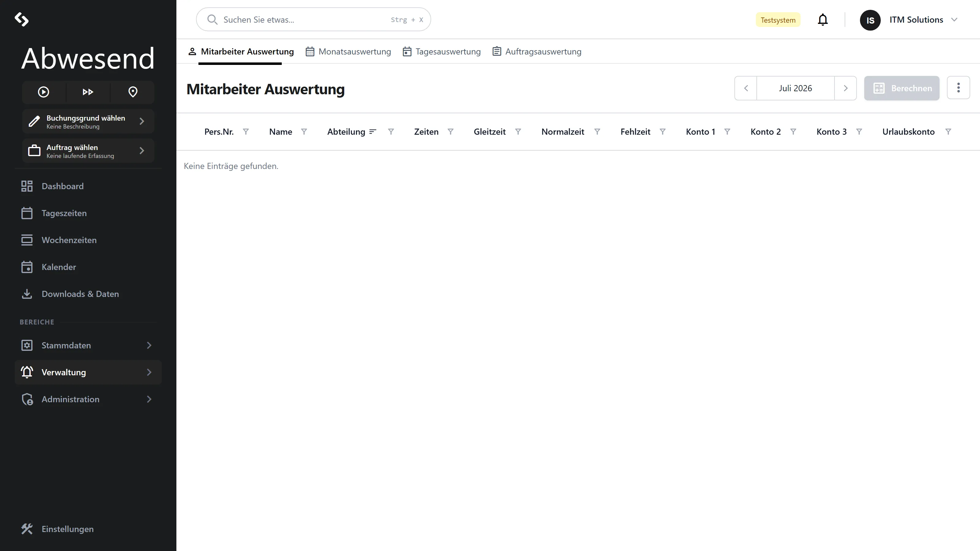Filter the Name column
Viewport: 980px width, 551px height.
(x=304, y=132)
